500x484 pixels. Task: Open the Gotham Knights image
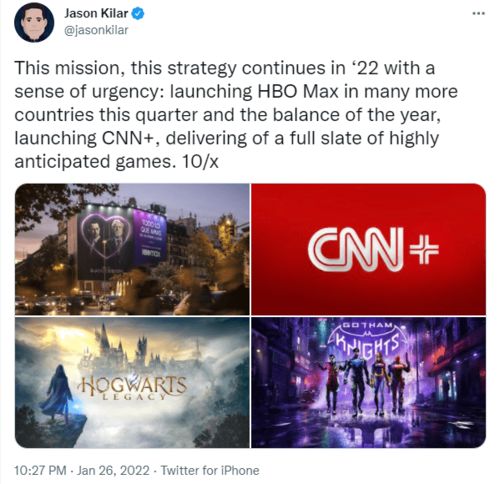click(368, 382)
